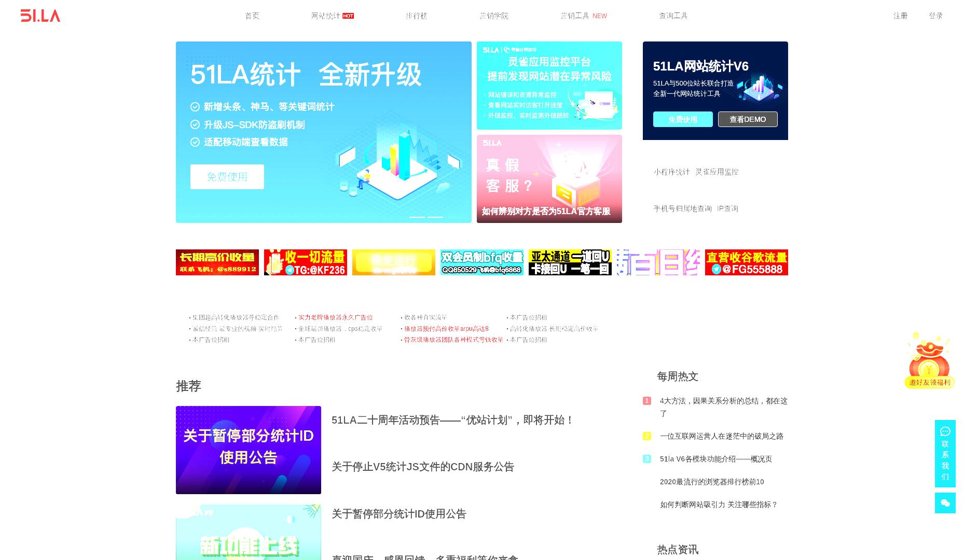The image size is (964, 560).
Task: Open the 灵雀应用监控 link
Action: point(717,172)
